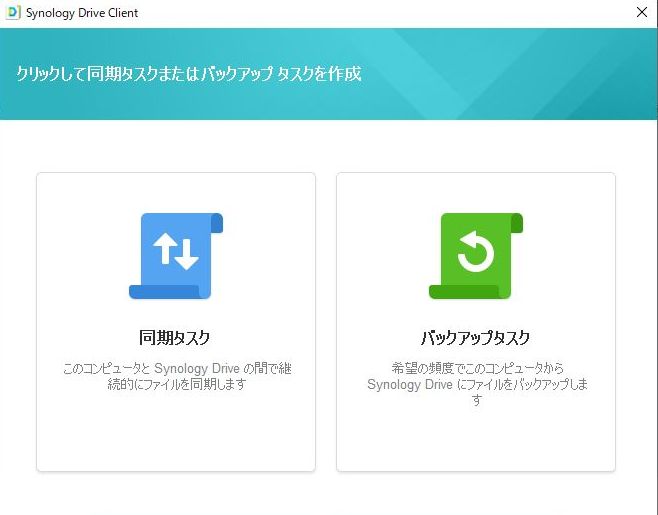Click the Synology Drive Client logo in title bar
This screenshot has width=658, height=515.
(x=13, y=13)
